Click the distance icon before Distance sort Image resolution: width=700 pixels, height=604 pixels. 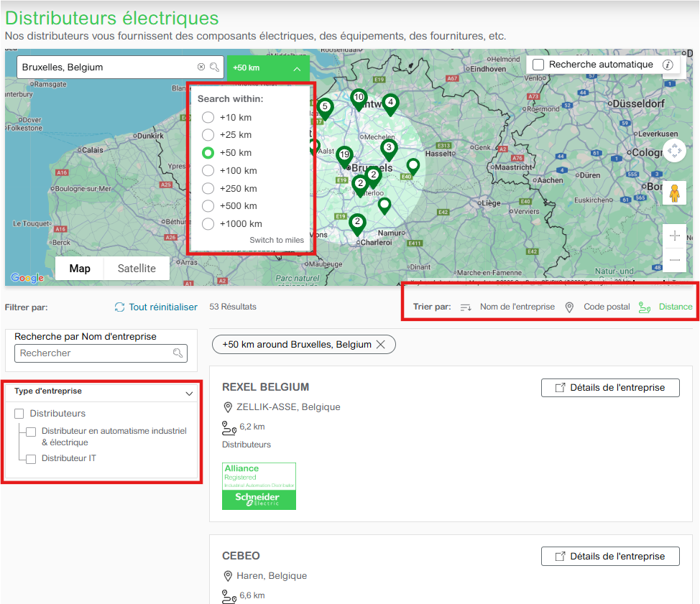644,307
